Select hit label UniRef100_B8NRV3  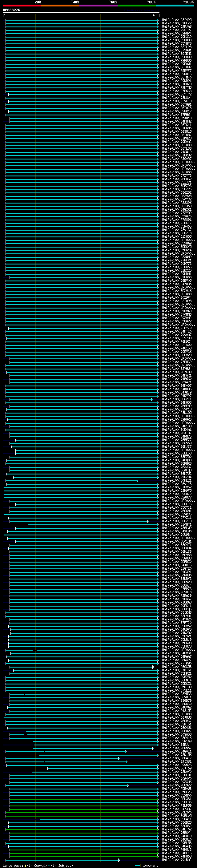tap(176, 579)
